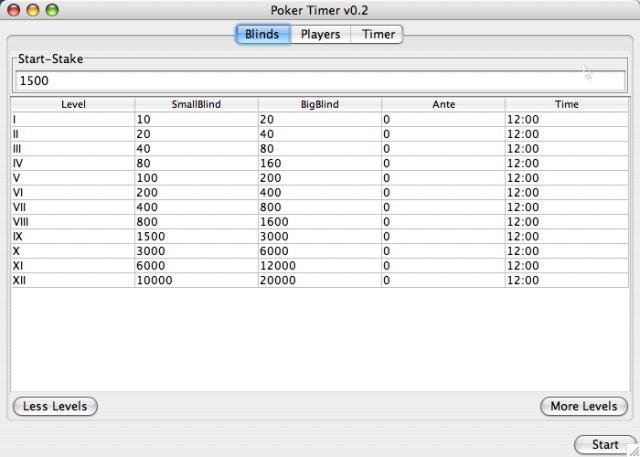Select level VI cell
This screenshot has height=457, width=640.
coord(73,193)
